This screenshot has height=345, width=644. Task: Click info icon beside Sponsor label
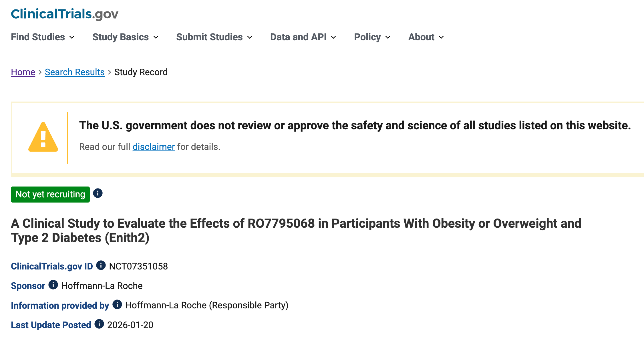point(53,285)
